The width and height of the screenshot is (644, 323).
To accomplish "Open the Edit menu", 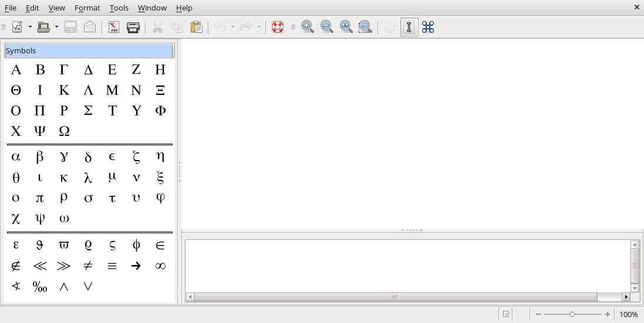I will pos(32,8).
